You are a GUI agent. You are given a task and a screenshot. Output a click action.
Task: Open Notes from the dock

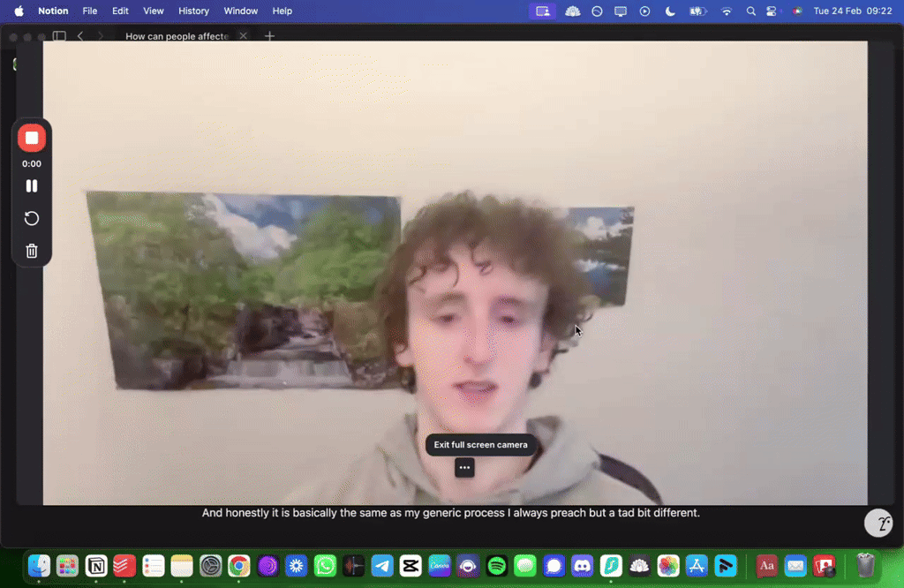182,566
